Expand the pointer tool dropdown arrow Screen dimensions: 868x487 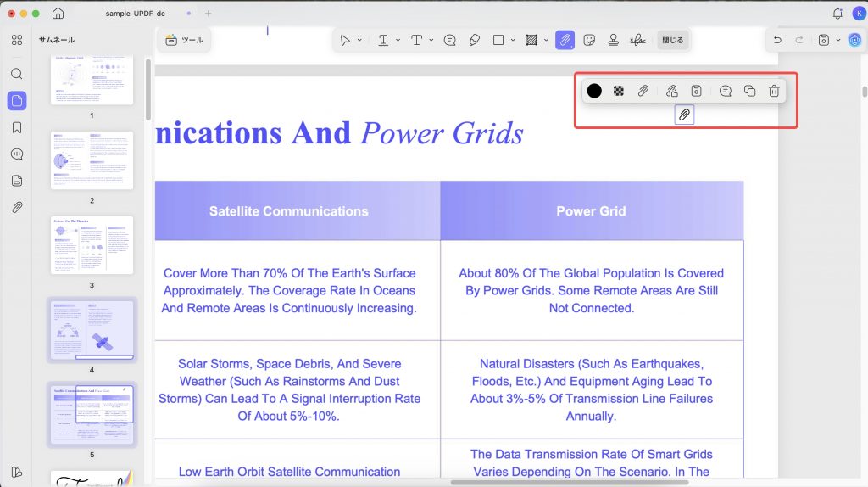coord(359,40)
